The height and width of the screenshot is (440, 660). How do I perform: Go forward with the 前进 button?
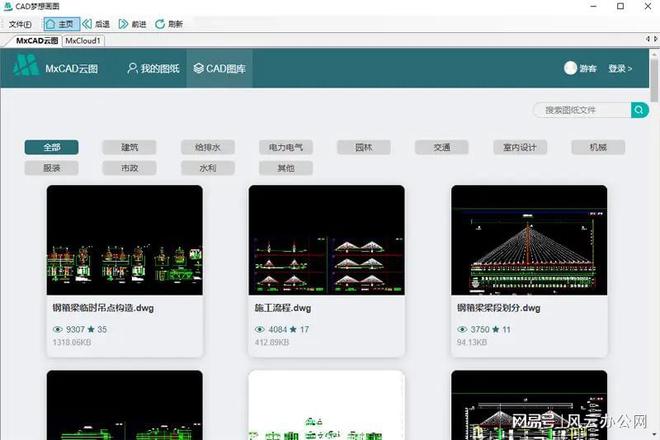132,24
